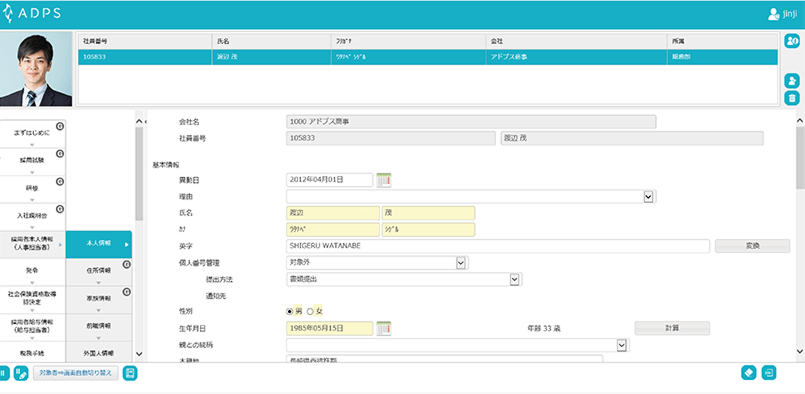The image size is (805, 394).
Task: Open 採用者給与情報(給与担当者) menu item
Action: click(x=32, y=328)
